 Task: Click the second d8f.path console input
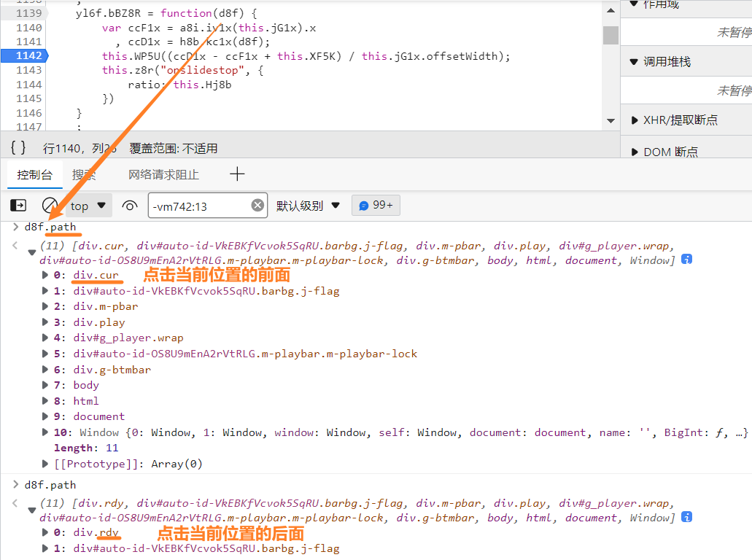click(50, 485)
